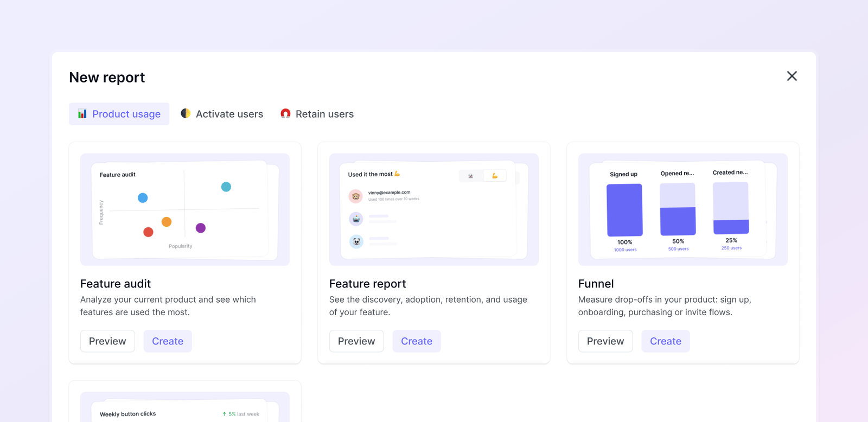Click the 'Feature report' card title
Viewport: 868px width, 422px height.
pos(368,284)
